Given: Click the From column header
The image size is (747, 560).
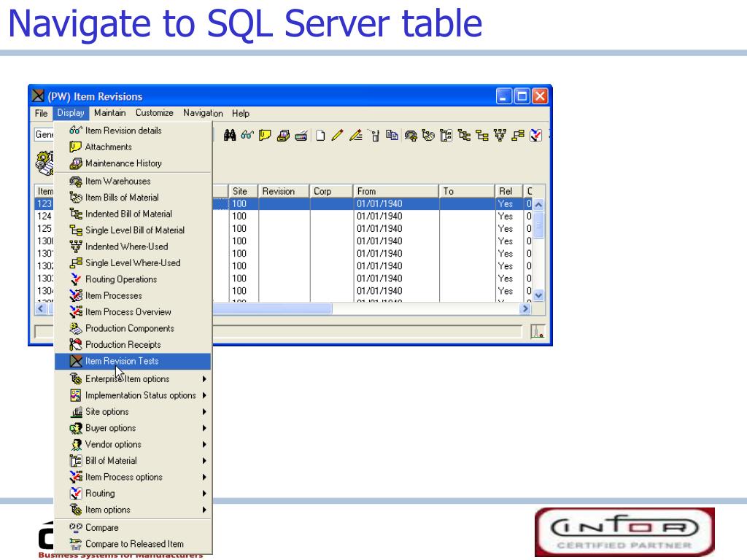Looking at the screenshot, I should coord(396,191).
